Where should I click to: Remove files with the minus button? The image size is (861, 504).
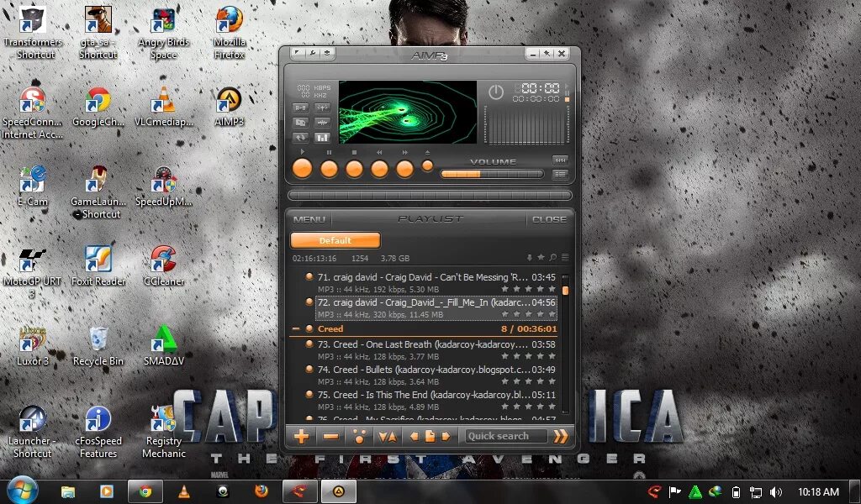pos(330,437)
